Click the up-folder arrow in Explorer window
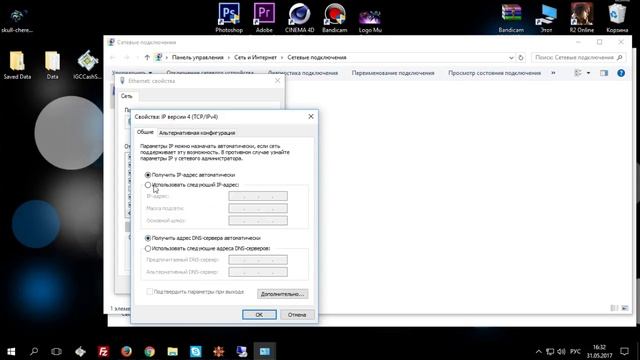640x360 pixels. tap(147, 58)
